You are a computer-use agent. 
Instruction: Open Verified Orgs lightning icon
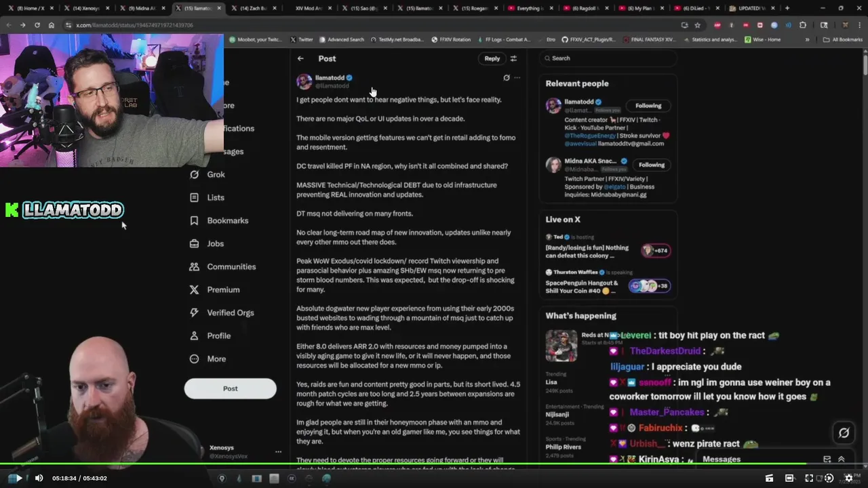click(x=194, y=312)
